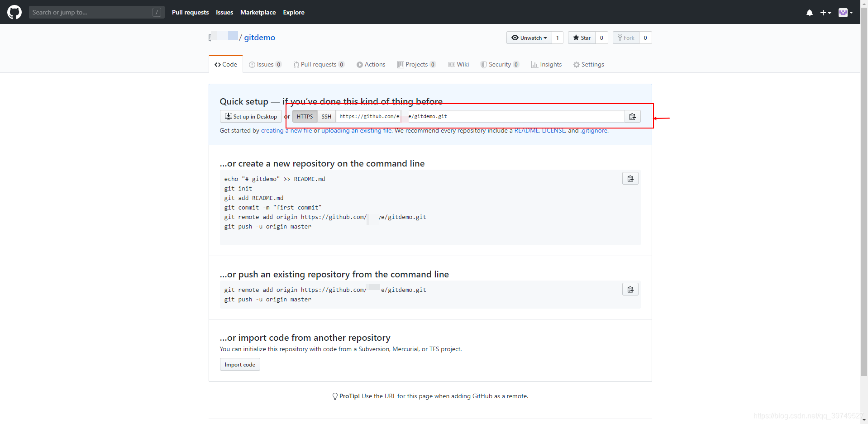Open the Unwatch dropdown
868x424 pixels.
click(529, 38)
